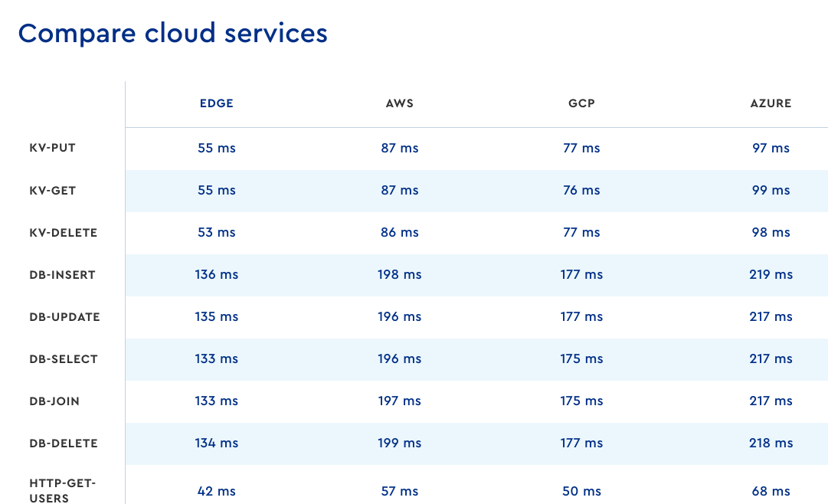The image size is (828, 504).
Task: Click the GCP column header
Action: (x=581, y=103)
